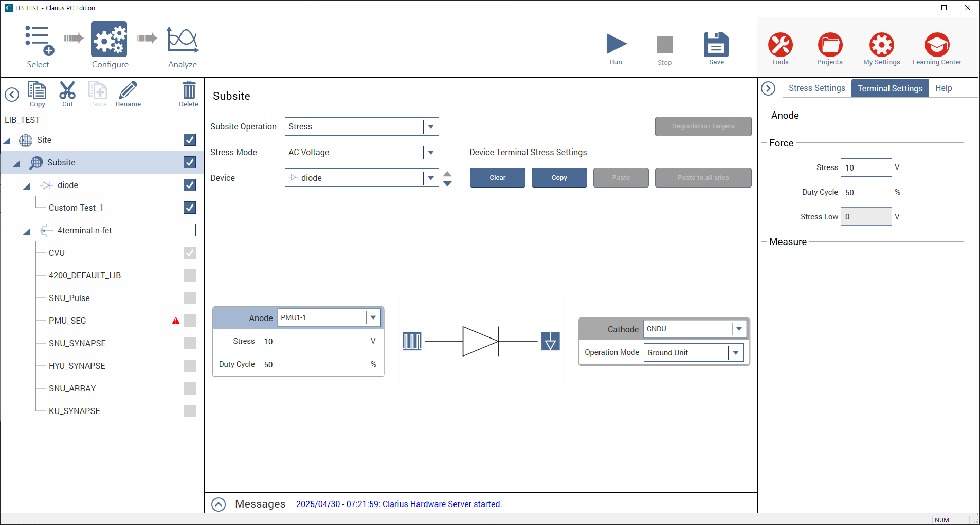Click the Rename pencil icon
Viewport: 980px width, 525px height.
click(128, 91)
